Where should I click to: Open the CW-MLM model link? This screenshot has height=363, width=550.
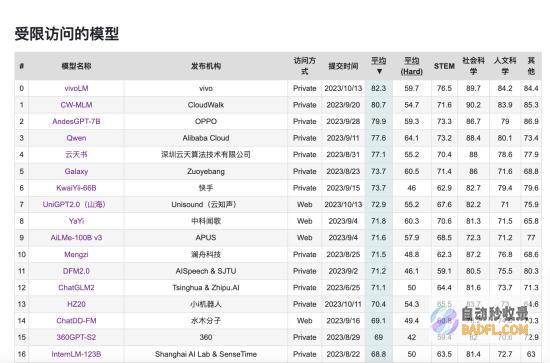(76, 105)
